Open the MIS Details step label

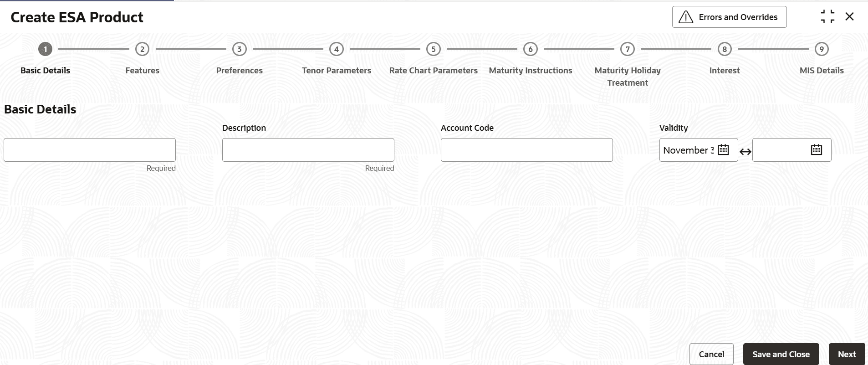point(822,71)
